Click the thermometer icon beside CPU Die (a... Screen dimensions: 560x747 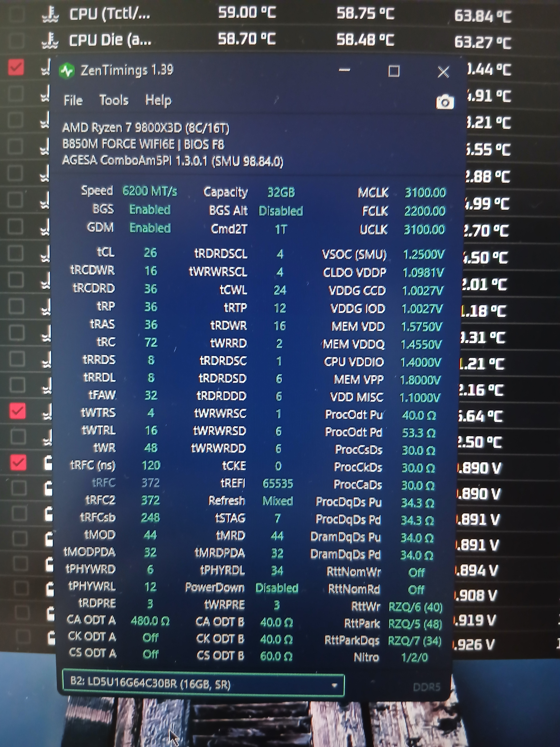point(50,40)
